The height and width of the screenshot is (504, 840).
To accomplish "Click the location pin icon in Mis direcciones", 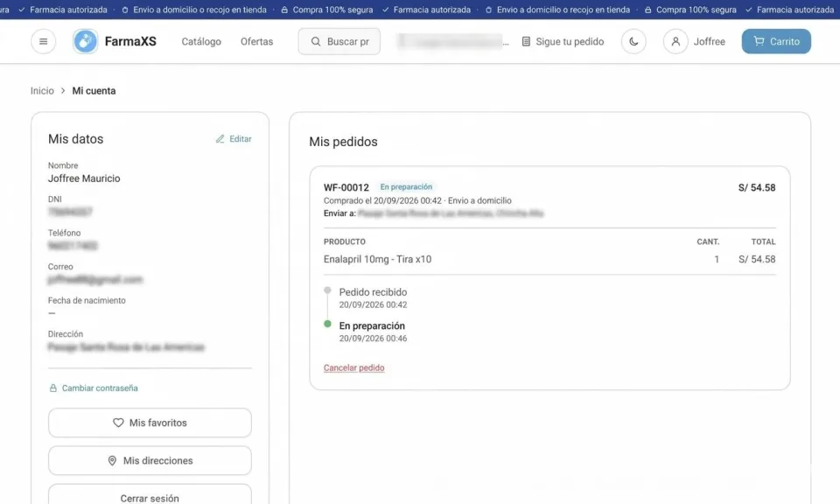I will (x=112, y=460).
